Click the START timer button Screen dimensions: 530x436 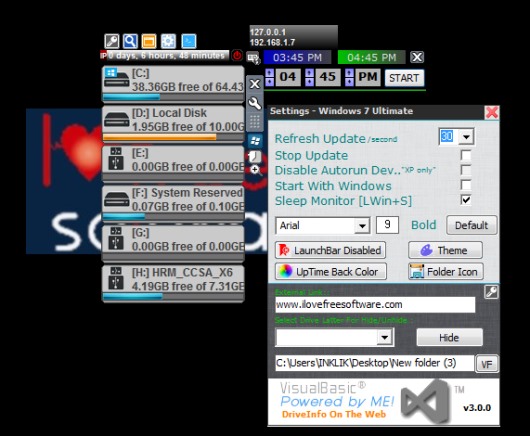click(404, 78)
